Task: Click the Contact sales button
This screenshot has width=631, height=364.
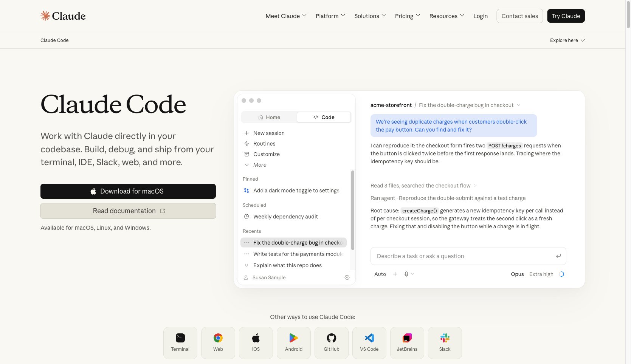Action: [x=520, y=16]
